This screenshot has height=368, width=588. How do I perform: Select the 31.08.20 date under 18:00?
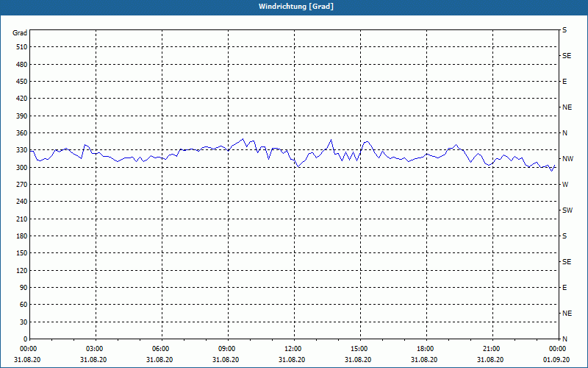tap(424, 360)
